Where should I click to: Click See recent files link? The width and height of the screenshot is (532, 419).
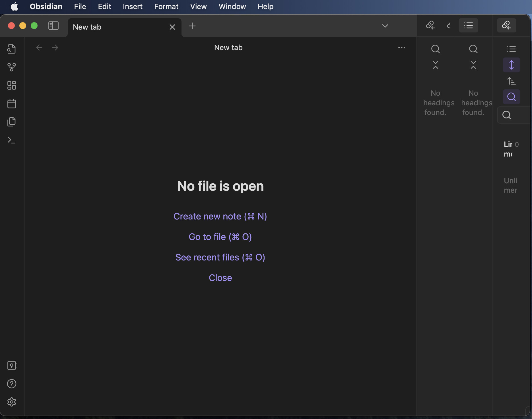(220, 257)
